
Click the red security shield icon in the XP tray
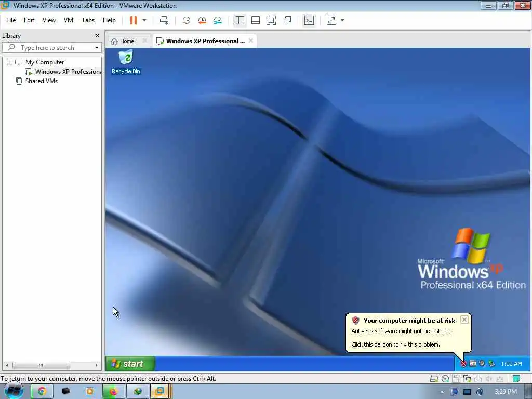[463, 364]
